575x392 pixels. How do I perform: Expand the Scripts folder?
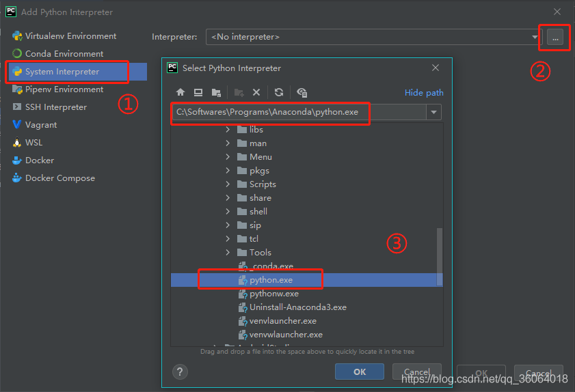click(x=228, y=184)
